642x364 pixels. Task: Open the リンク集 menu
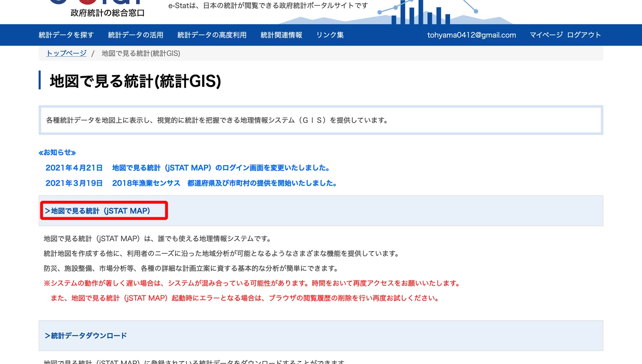(330, 35)
